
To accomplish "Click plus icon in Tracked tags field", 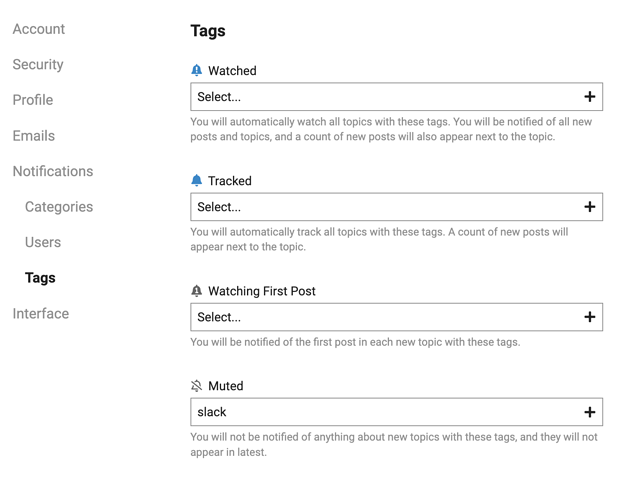I will tap(589, 207).
